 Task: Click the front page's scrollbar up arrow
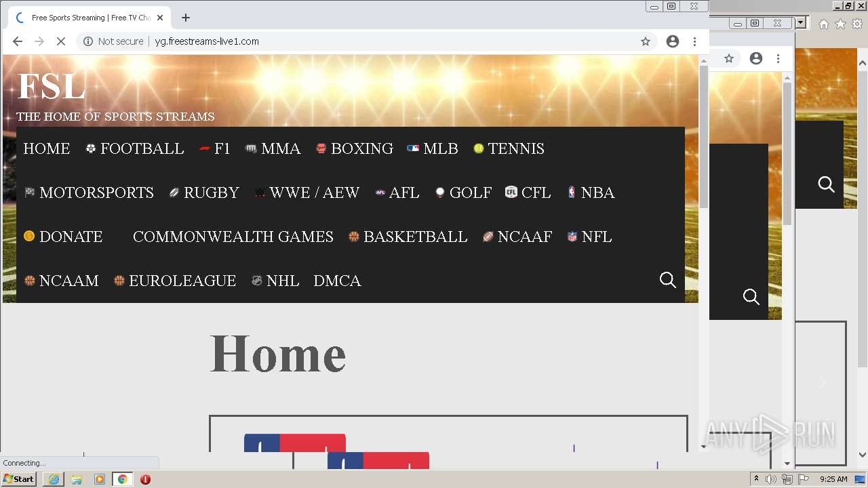click(703, 60)
